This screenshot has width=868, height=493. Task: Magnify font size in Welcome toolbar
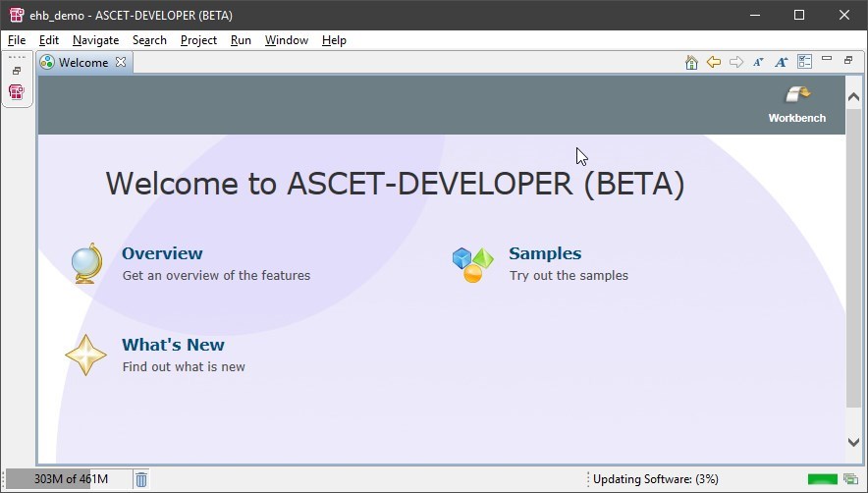(782, 62)
